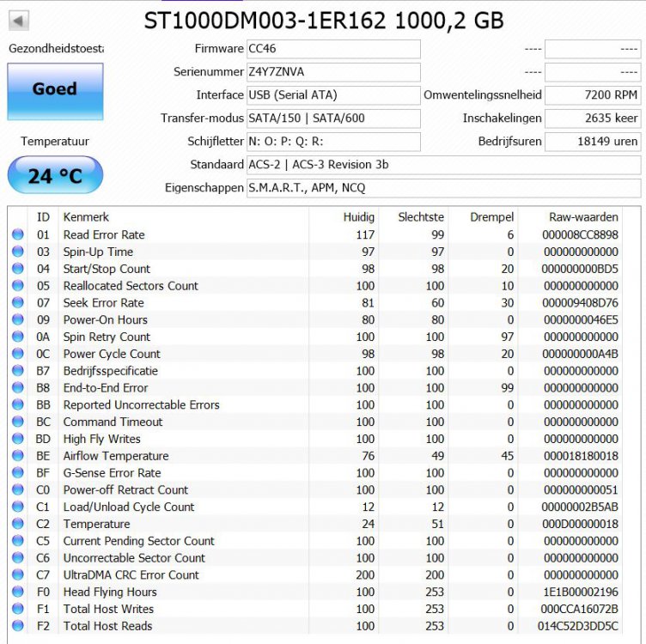Click the ID column header
This screenshot has width=646, height=644.
tap(43, 217)
